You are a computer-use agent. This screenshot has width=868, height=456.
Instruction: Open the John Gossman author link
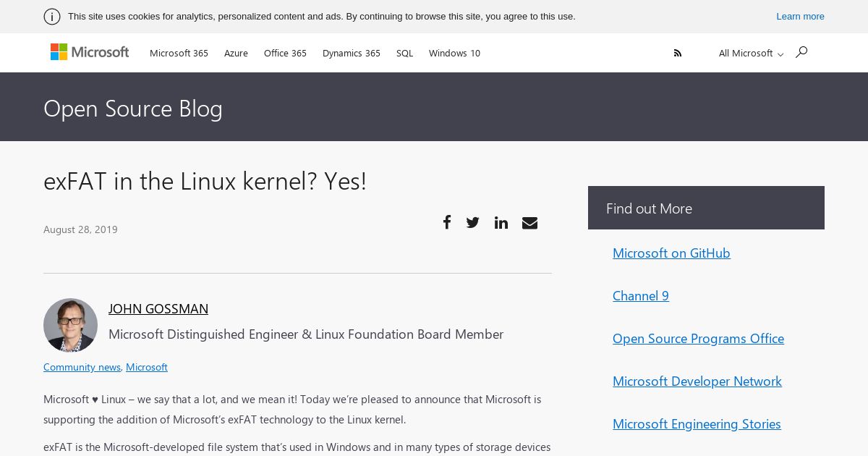(x=158, y=308)
